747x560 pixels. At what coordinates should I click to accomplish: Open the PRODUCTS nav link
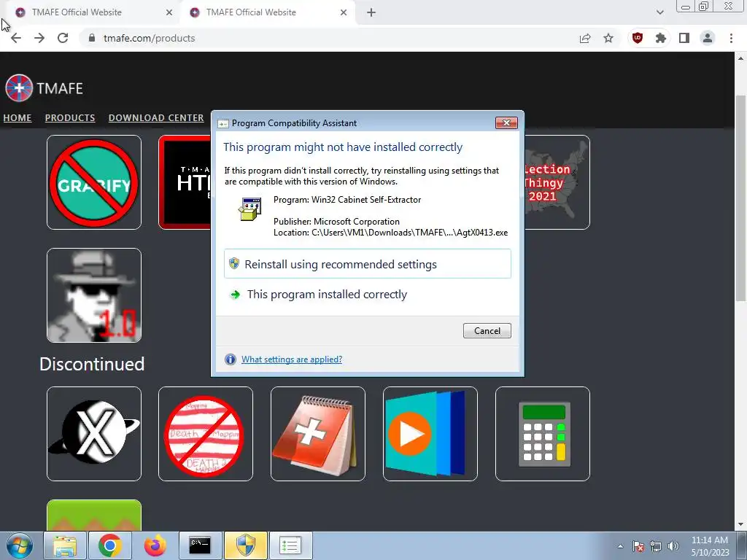[70, 117]
